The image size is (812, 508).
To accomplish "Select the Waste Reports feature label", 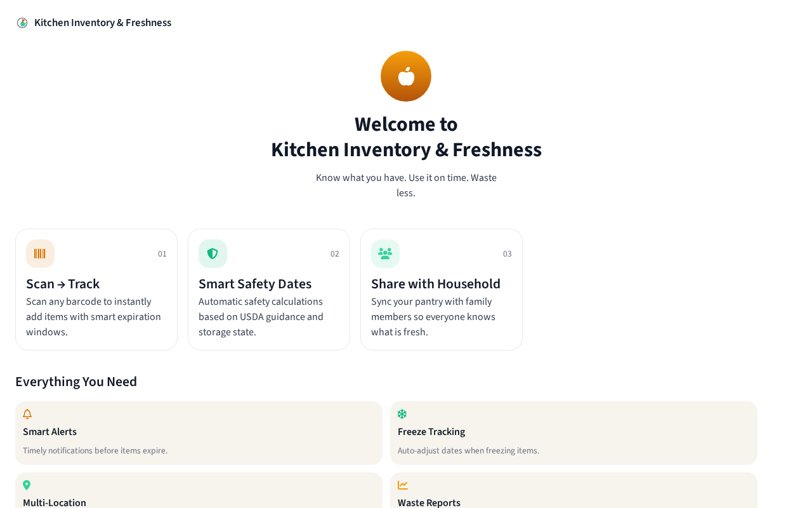I will pos(429,502).
